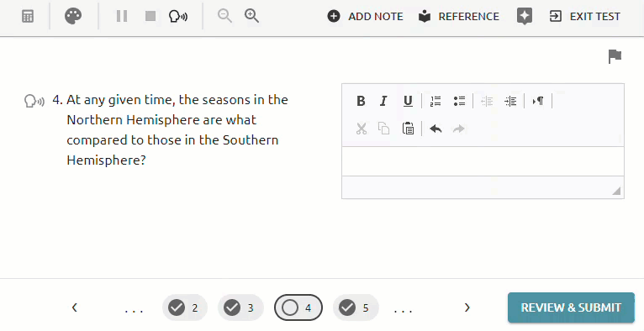
Task: Click the Review & Submit button
Action: point(571,307)
